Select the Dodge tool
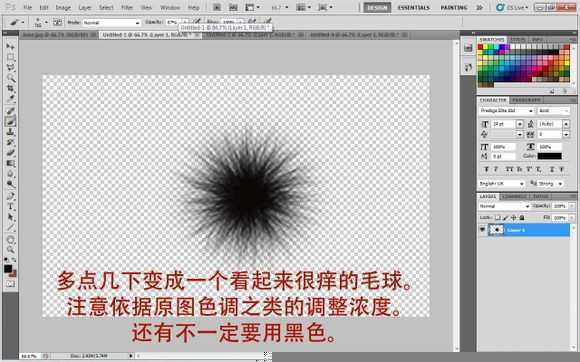Viewport: 580px width, 362px height. click(10, 184)
